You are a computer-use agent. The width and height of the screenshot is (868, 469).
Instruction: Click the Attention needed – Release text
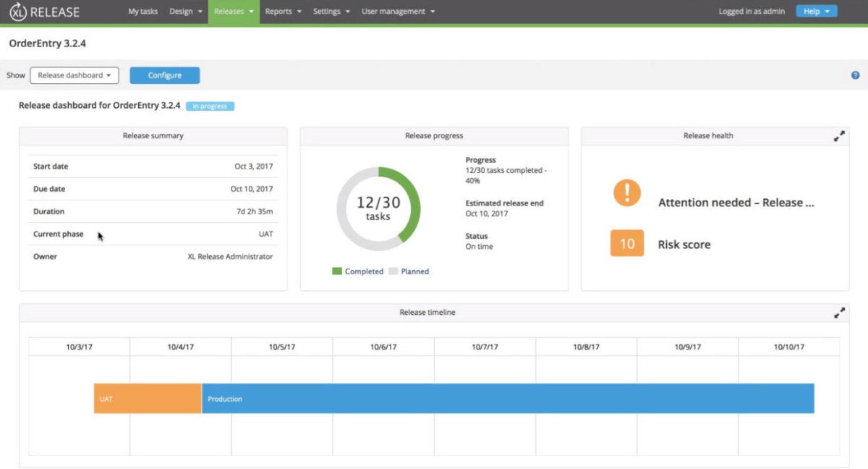pyautogui.click(x=736, y=203)
